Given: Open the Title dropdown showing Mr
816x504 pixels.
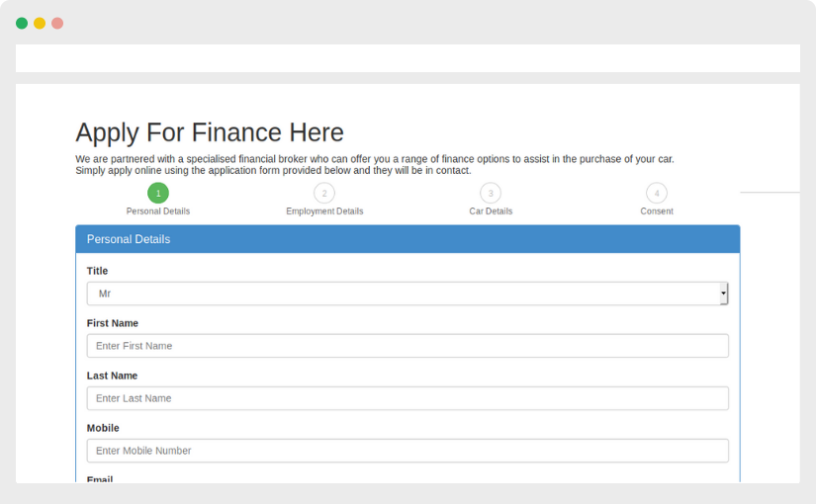Looking at the screenshot, I should [x=408, y=294].
